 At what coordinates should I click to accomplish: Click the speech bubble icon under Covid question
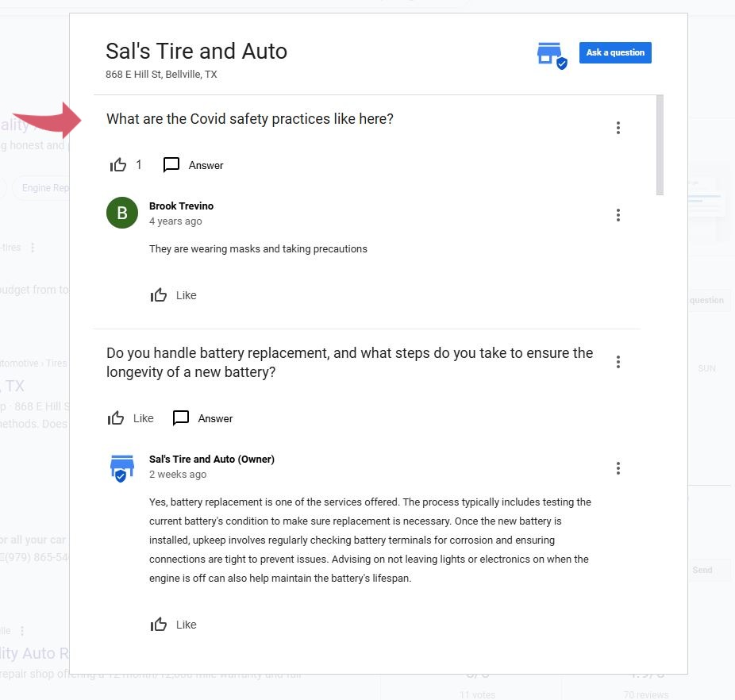[x=171, y=164]
